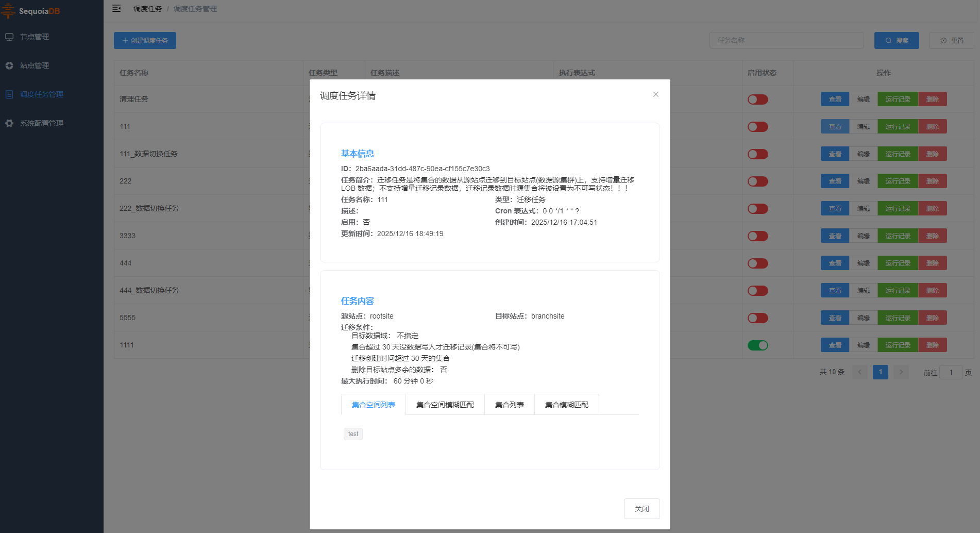Toggle enable switch for 5555 row
This screenshot has width=980, height=533.
pos(758,318)
